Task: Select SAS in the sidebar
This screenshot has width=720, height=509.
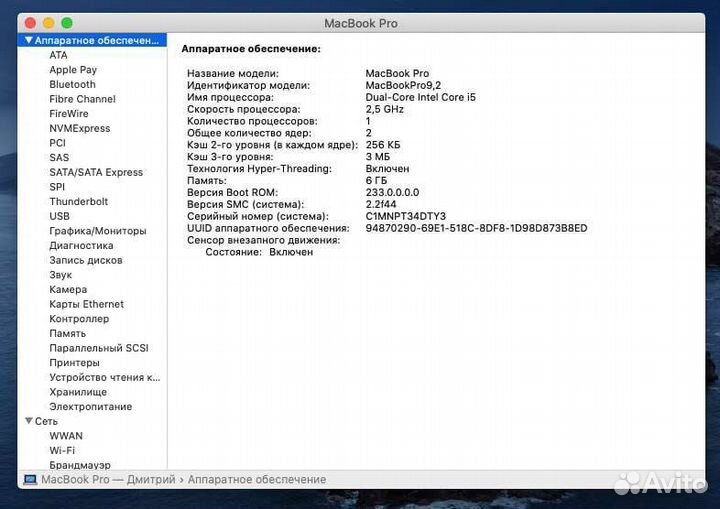Action: tap(59, 158)
